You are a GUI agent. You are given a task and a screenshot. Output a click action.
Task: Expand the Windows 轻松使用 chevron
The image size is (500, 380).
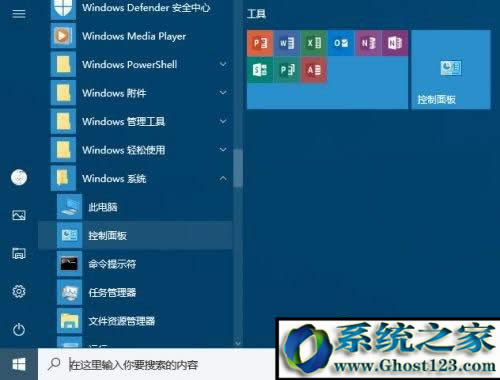click(223, 150)
